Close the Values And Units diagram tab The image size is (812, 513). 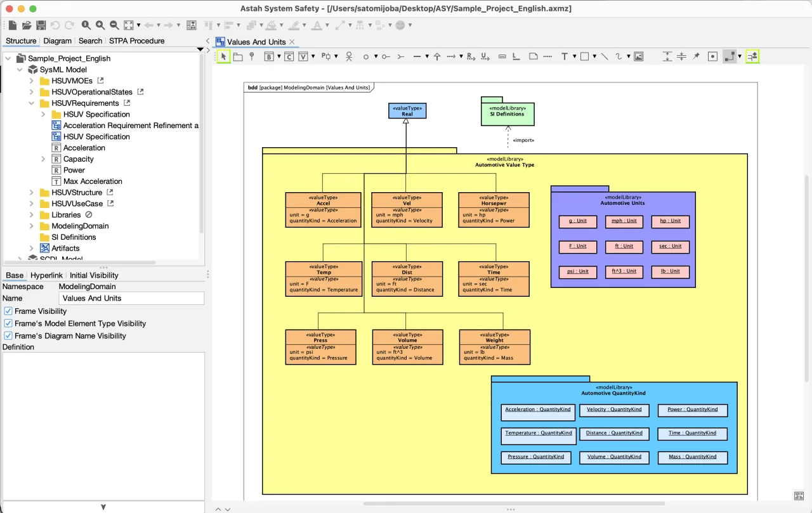click(x=292, y=42)
